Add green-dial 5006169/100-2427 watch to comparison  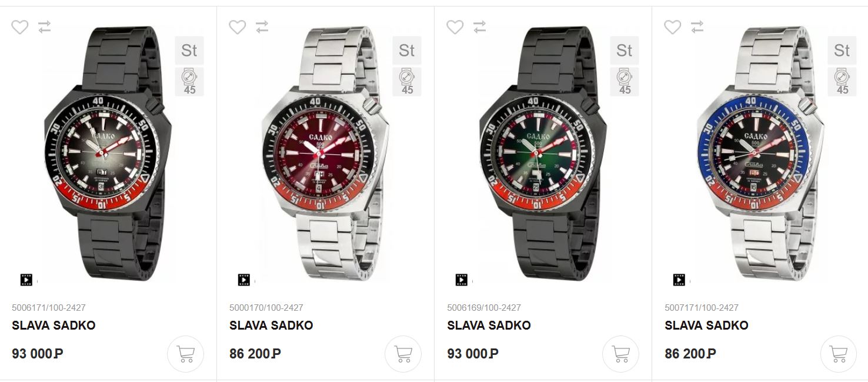[480, 27]
